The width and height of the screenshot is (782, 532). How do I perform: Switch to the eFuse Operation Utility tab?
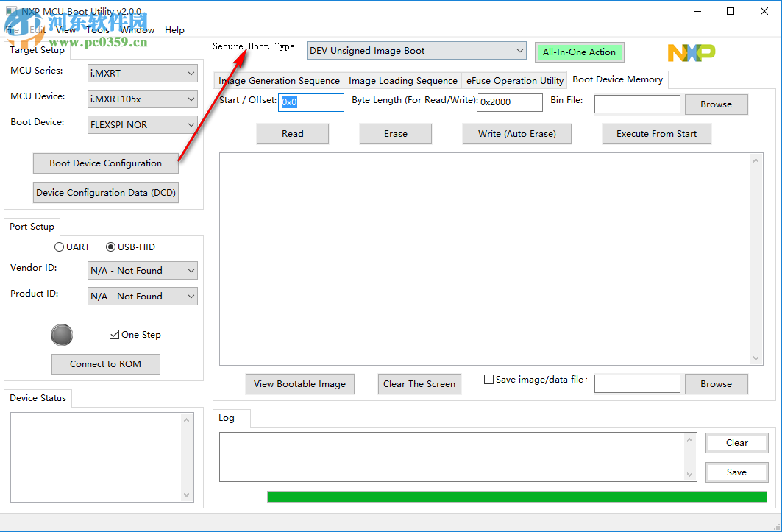[x=514, y=80]
